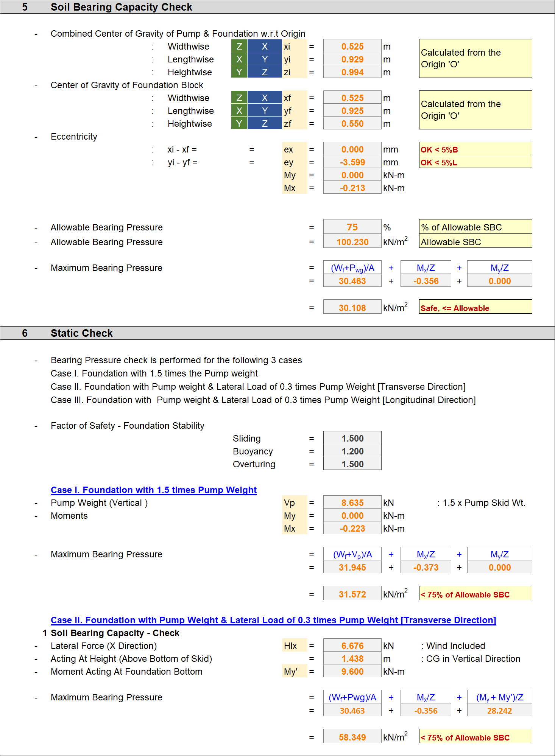Select the "Static Check" section header
The height and width of the screenshot is (756, 555).
coord(82,333)
